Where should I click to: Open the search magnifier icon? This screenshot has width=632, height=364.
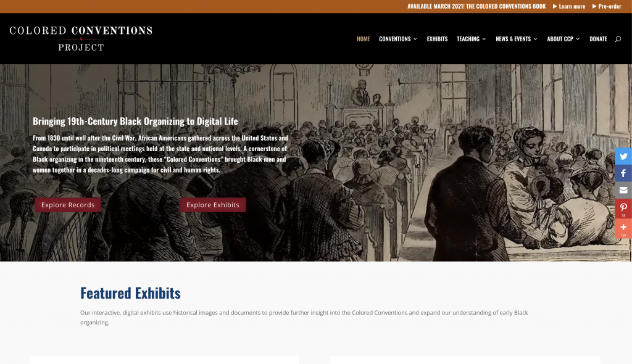617,39
